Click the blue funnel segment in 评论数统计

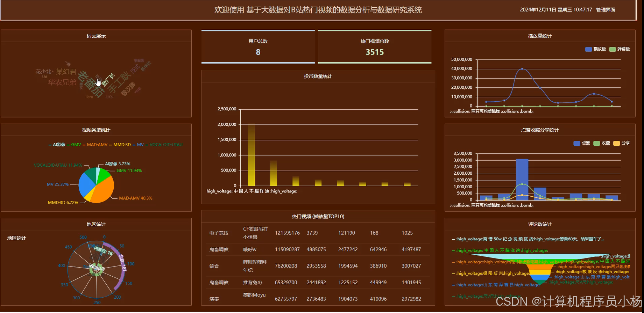[540, 277]
